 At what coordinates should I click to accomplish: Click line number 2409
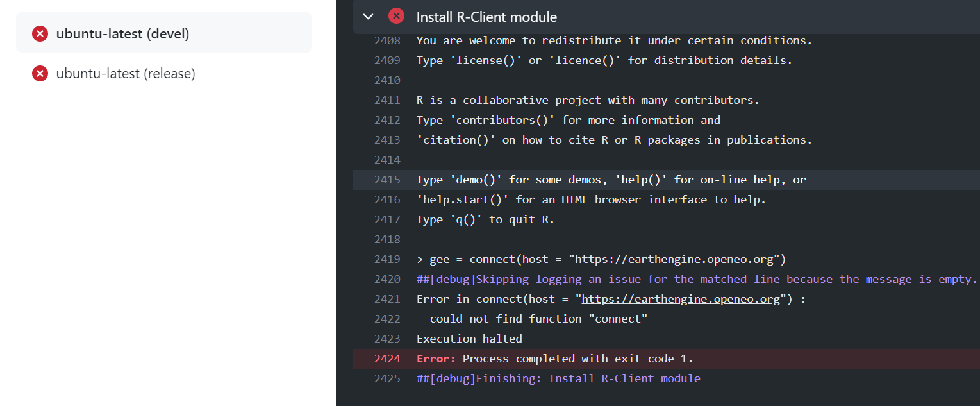click(x=387, y=60)
